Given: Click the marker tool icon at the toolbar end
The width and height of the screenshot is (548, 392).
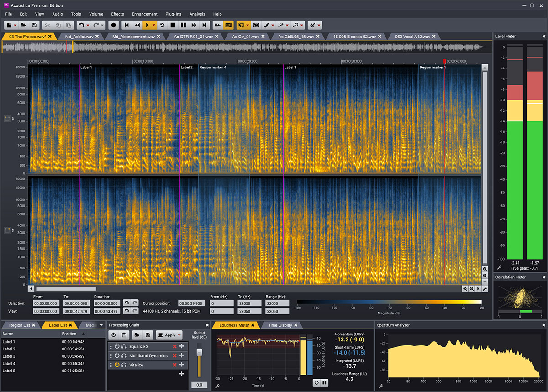Looking at the screenshot, I should (x=312, y=25).
